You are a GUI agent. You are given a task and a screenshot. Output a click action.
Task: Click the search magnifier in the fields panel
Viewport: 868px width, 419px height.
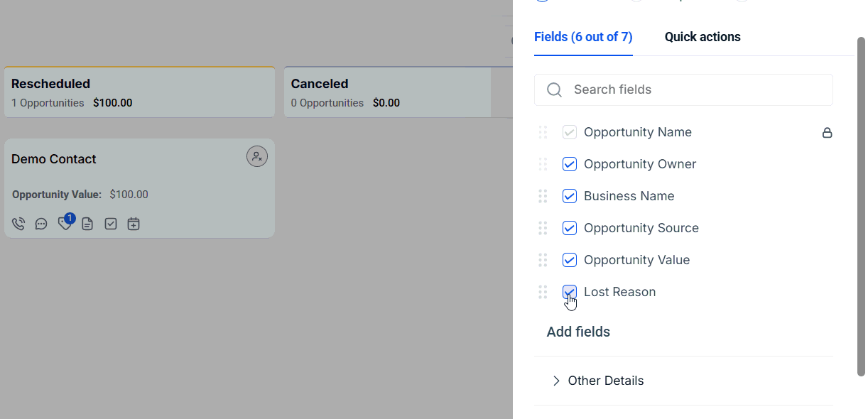pyautogui.click(x=553, y=89)
